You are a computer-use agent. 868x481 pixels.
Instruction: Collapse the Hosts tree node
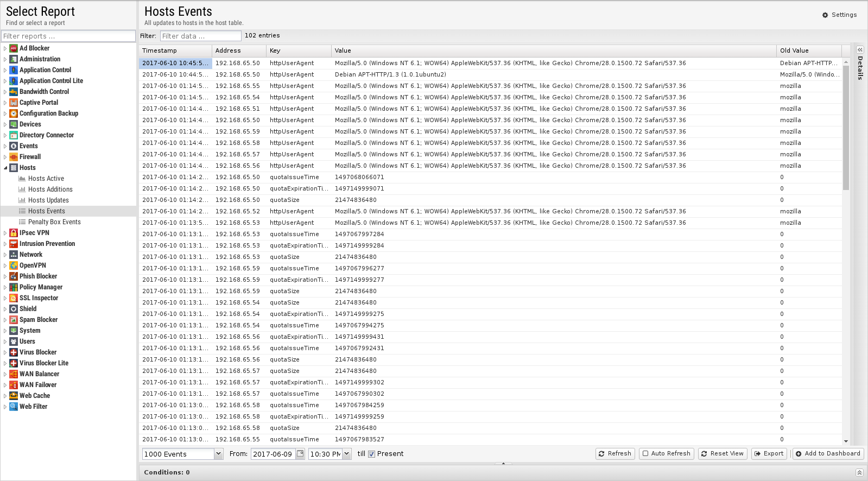pos(5,168)
